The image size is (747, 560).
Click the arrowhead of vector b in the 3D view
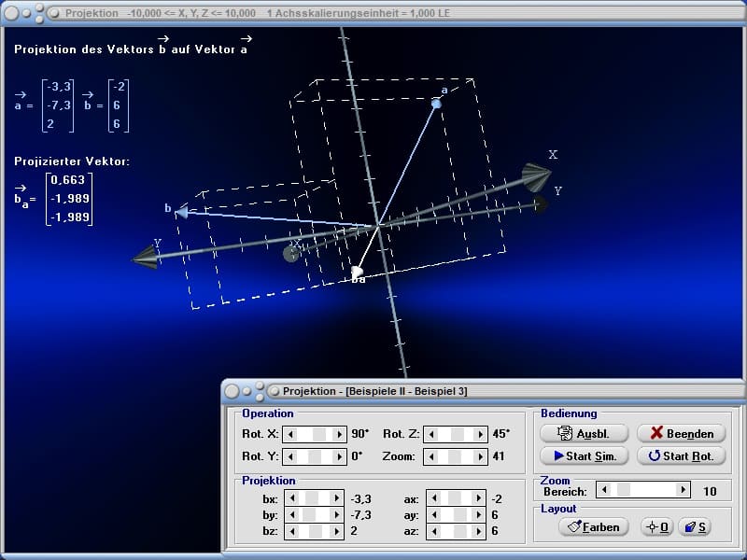(x=181, y=212)
